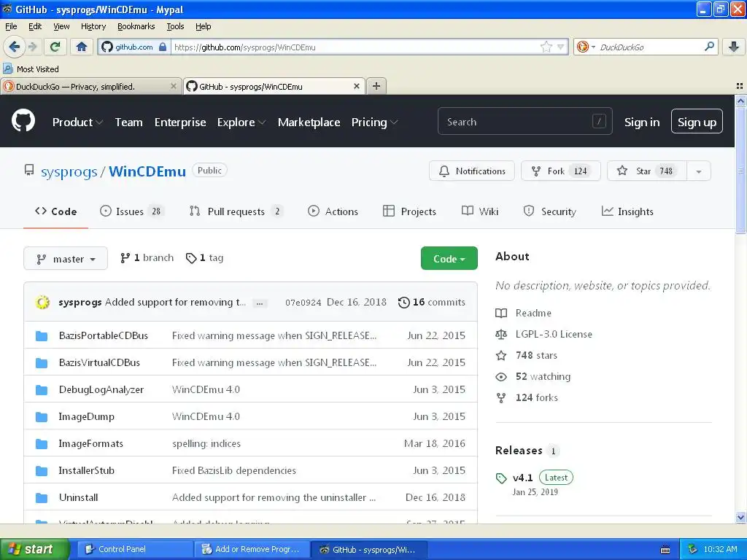The height and width of the screenshot is (560, 747).
Task: Close the DuckDuckGo tab
Action: click(174, 86)
